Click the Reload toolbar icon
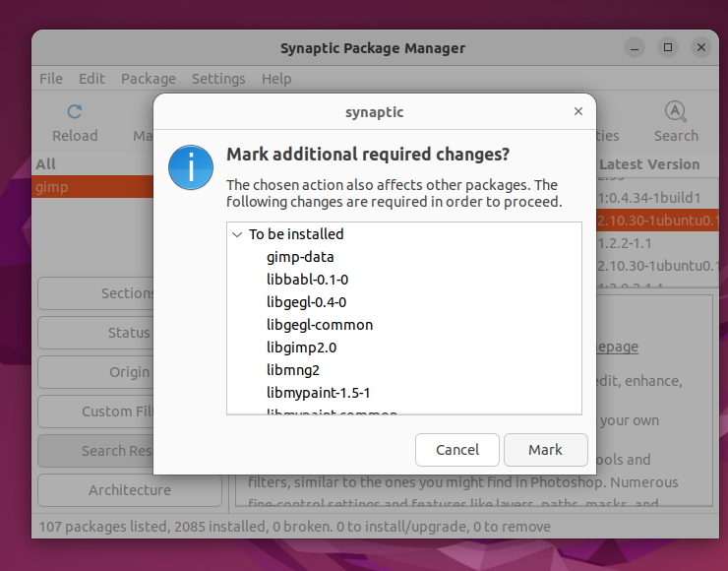 75,123
